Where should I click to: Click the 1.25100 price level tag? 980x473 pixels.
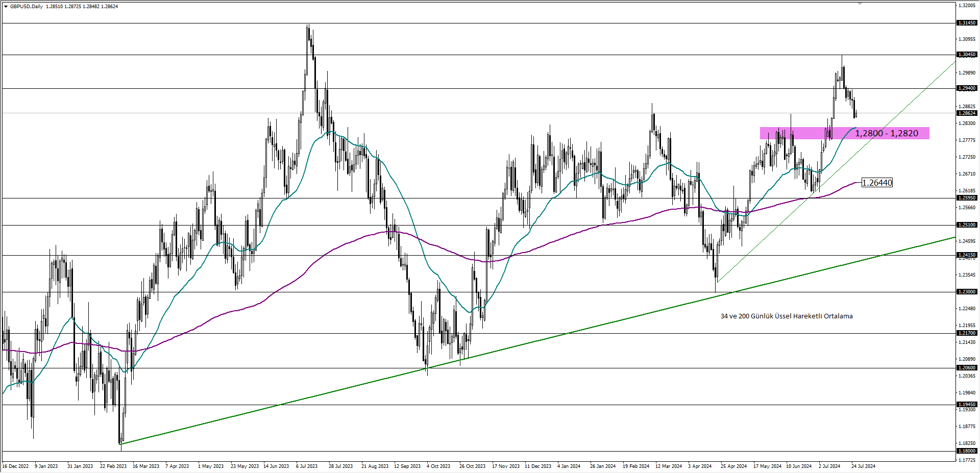967,225
